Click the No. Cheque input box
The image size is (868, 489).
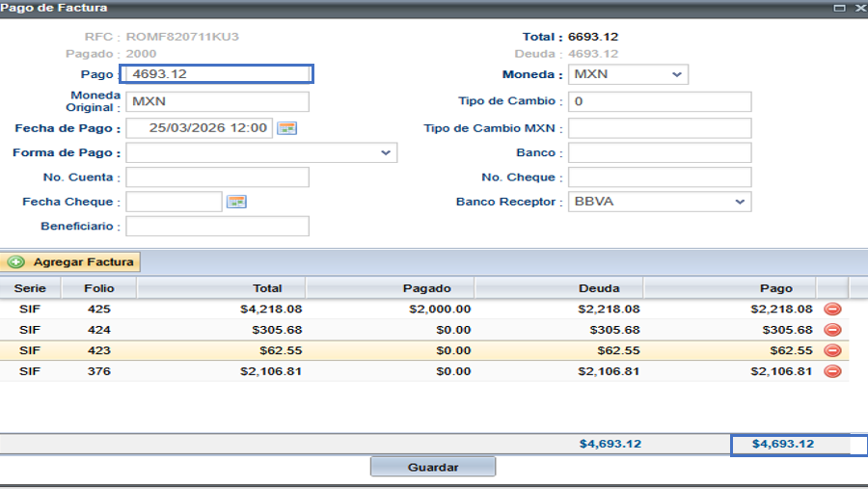coord(660,177)
